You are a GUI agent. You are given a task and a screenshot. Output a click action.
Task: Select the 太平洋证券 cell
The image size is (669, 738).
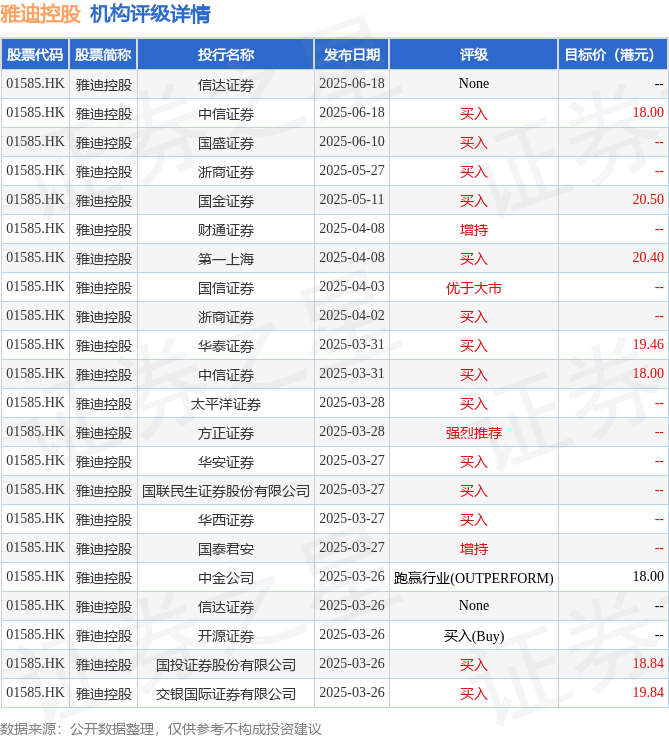[226, 403]
